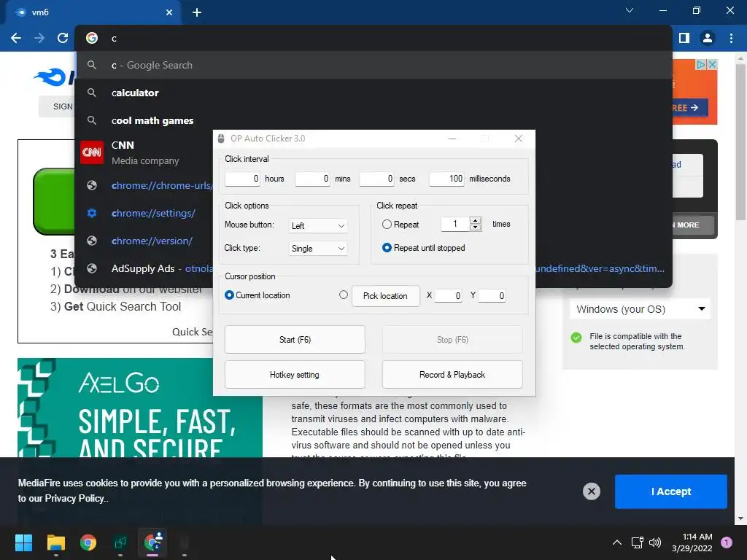Open Google Chrome from the taskbar
Viewport: 747px width, 560px height.
[x=88, y=542]
